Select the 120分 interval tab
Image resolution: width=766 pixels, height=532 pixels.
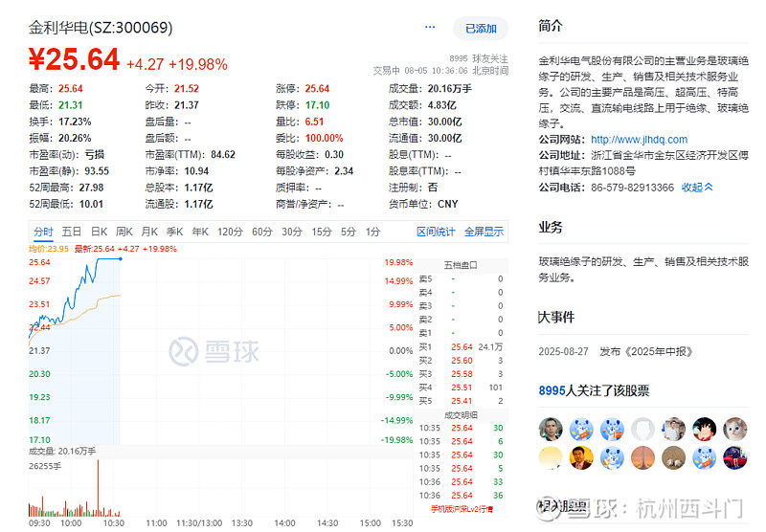230,232
